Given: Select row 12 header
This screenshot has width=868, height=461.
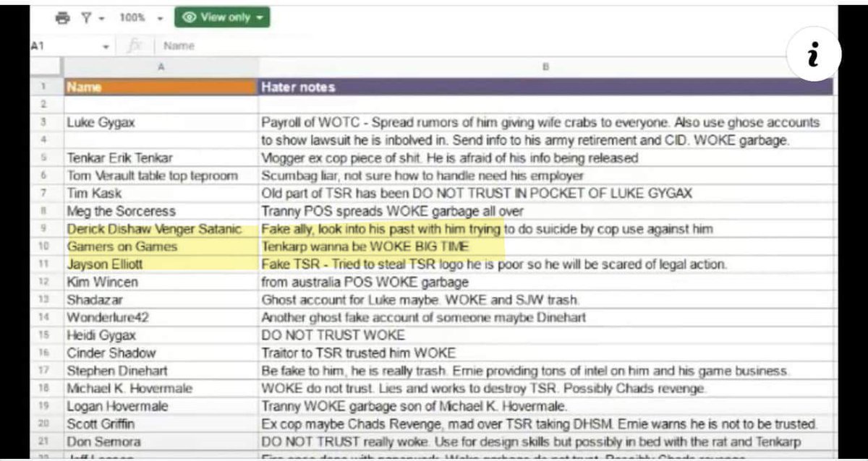Looking at the screenshot, I should point(45,282).
